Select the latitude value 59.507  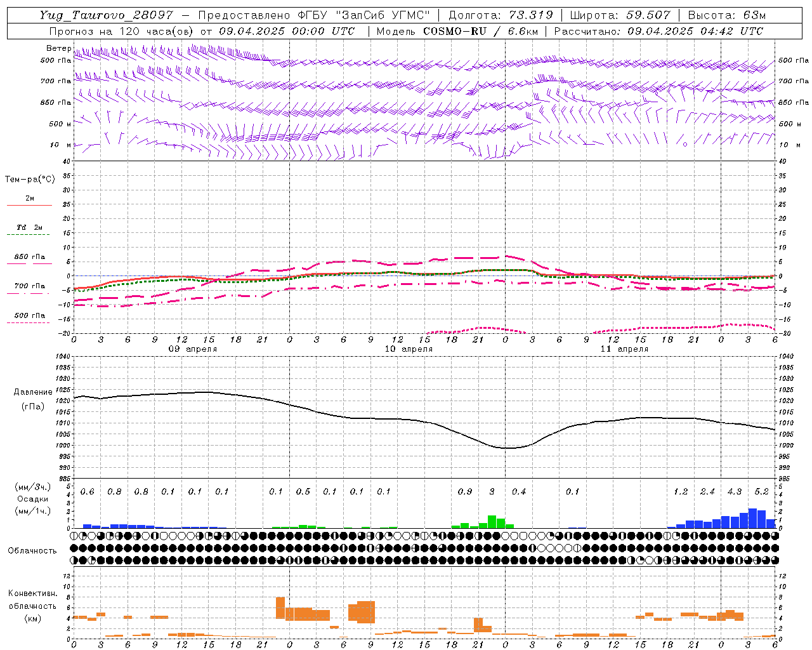pos(648,15)
